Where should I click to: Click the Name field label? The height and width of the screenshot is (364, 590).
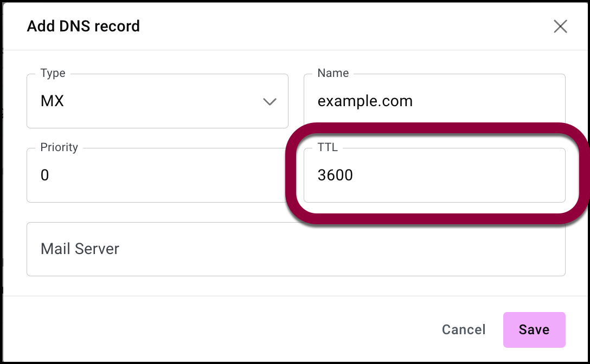click(x=333, y=73)
